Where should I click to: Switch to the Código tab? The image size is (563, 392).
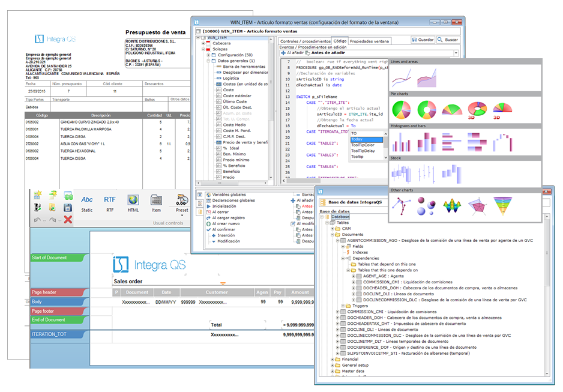point(340,41)
